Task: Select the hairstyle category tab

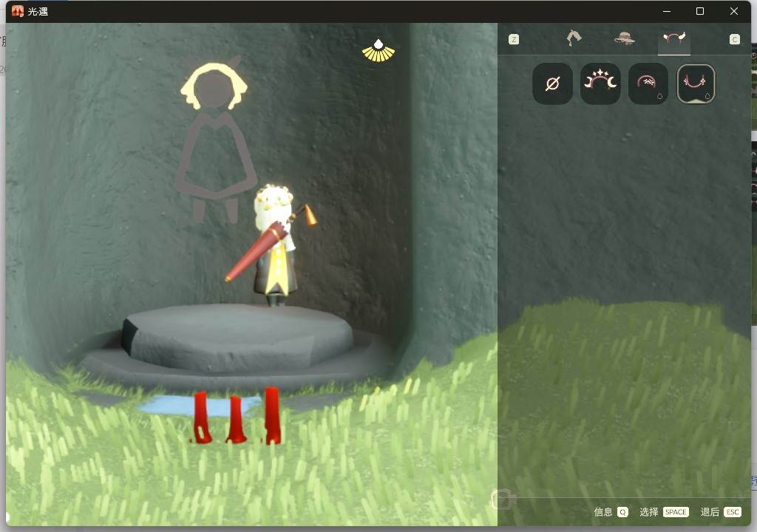Action: pos(574,38)
